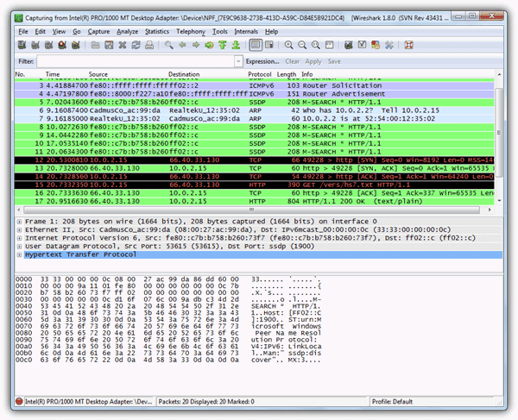
Task: Open help lifebuoy toolbar icon
Action: tap(408, 45)
